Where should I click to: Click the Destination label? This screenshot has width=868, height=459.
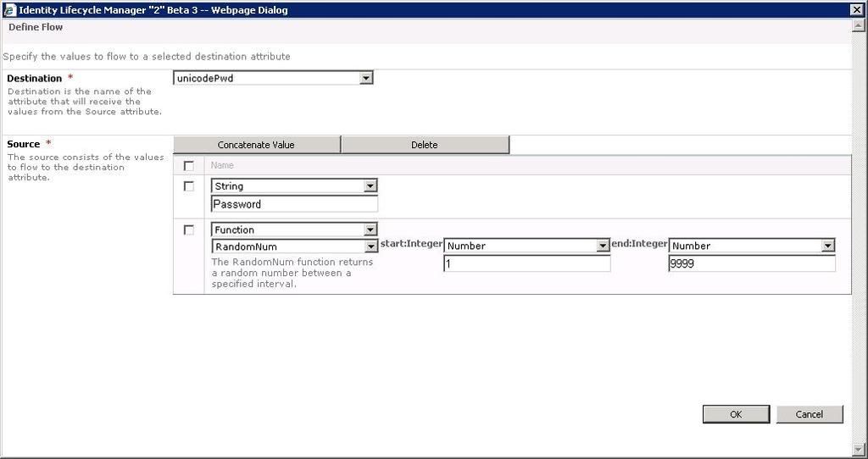click(34, 78)
